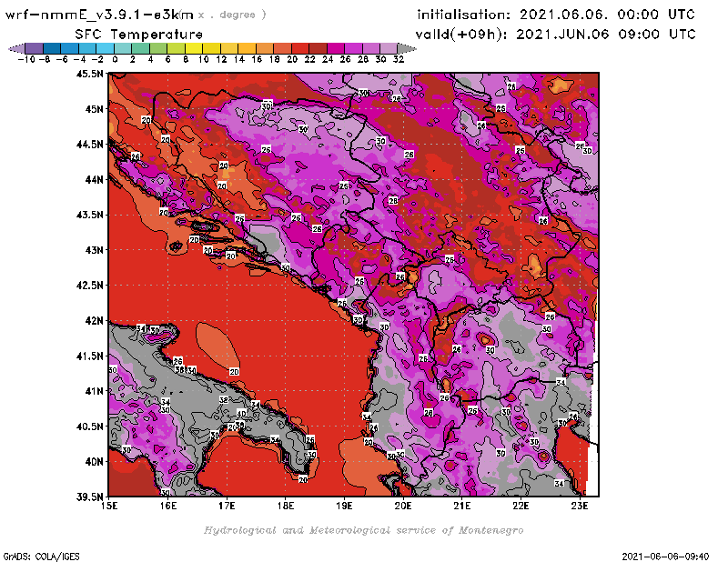The image size is (728, 562).
Task: Click the '18E' longitude label
Action: click(286, 506)
